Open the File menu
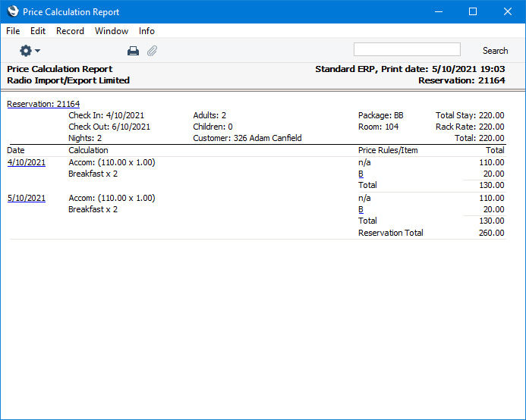 click(13, 31)
